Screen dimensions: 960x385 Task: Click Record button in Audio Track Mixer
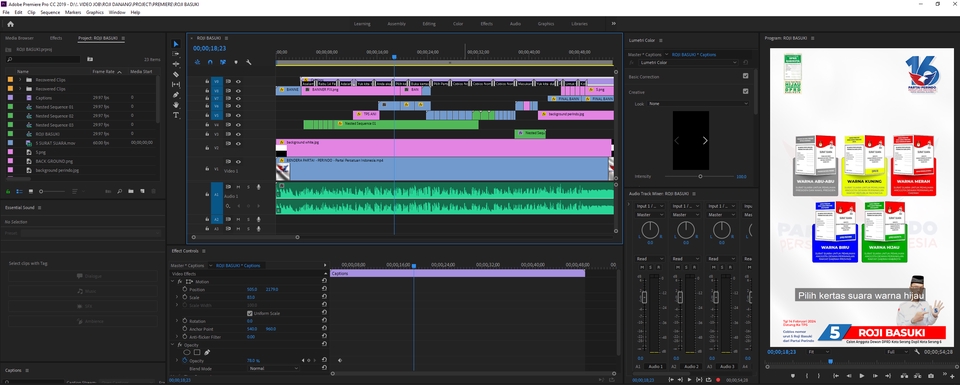(718, 379)
